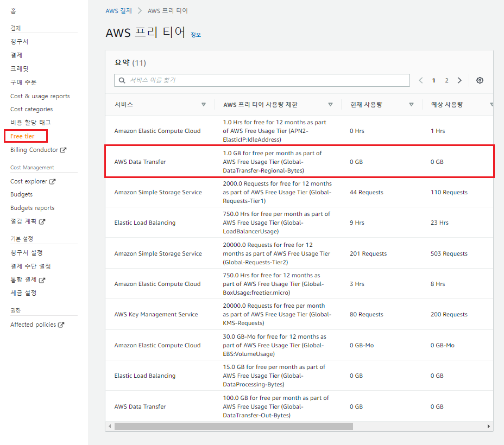Click '200 Requests' forecast cell

[x=449, y=314]
